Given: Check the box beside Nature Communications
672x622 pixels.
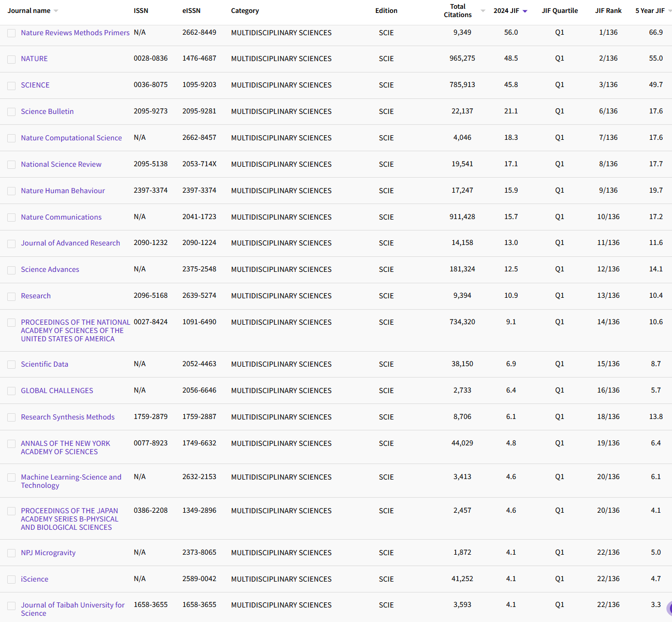Looking at the screenshot, I should [x=11, y=218].
